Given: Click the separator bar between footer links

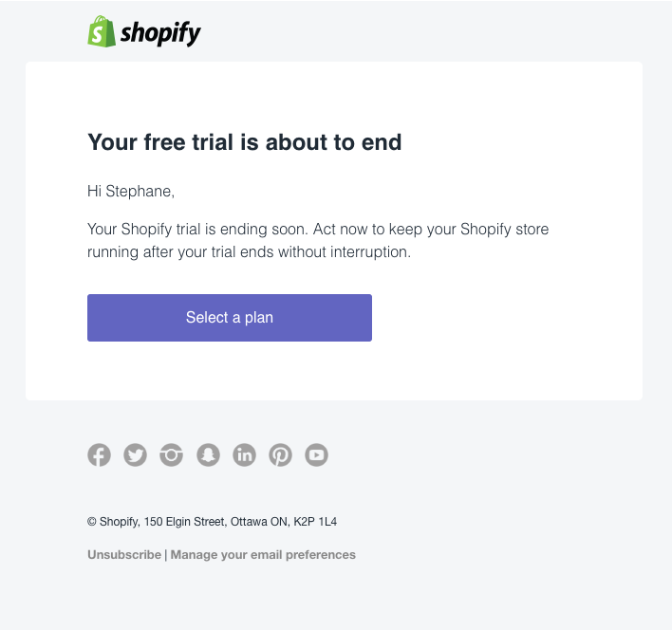Looking at the screenshot, I should pos(166,554).
